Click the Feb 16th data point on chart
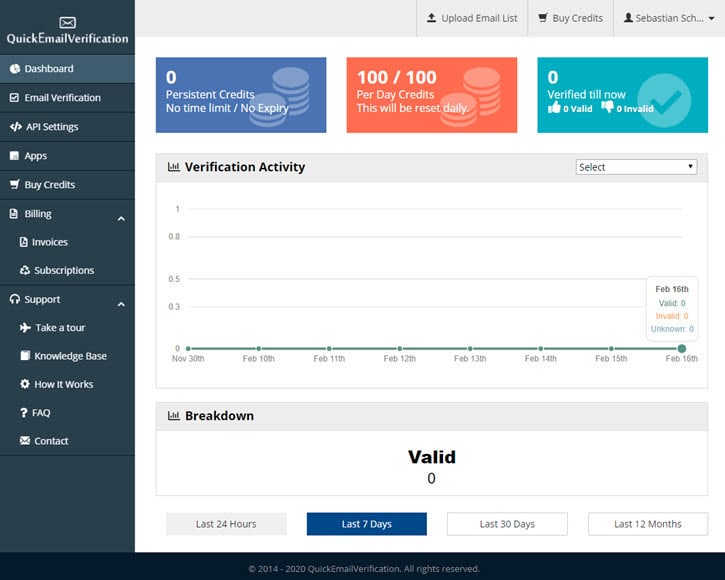 click(682, 349)
